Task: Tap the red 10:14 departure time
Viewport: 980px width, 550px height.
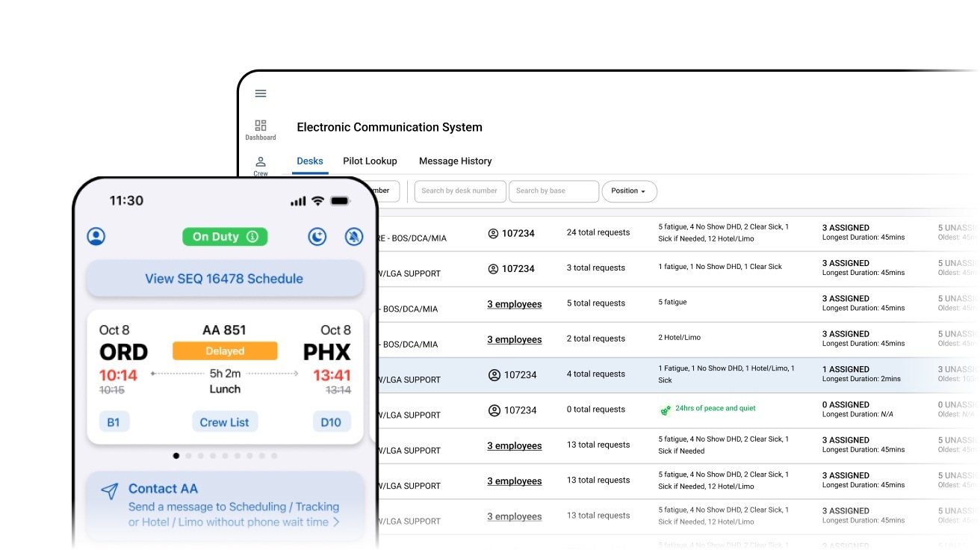Action: (x=118, y=375)
